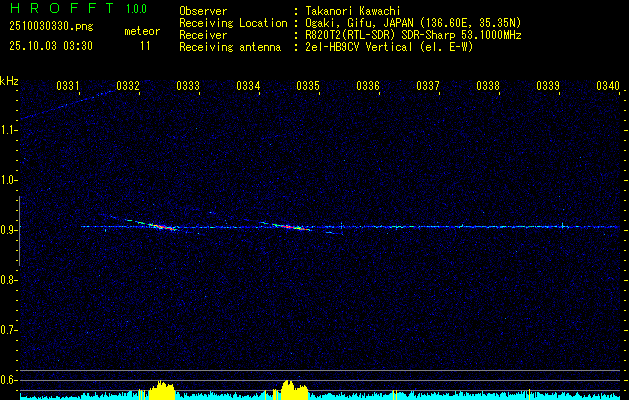629x400 pixels.
Task: Click observer name Takanori Kawachi
Action: [353, 11]
